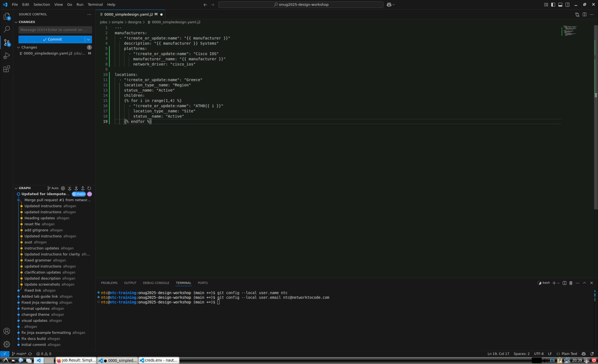Split the terminal panel
Screen dimensions: 598x364
coord(564,283)
